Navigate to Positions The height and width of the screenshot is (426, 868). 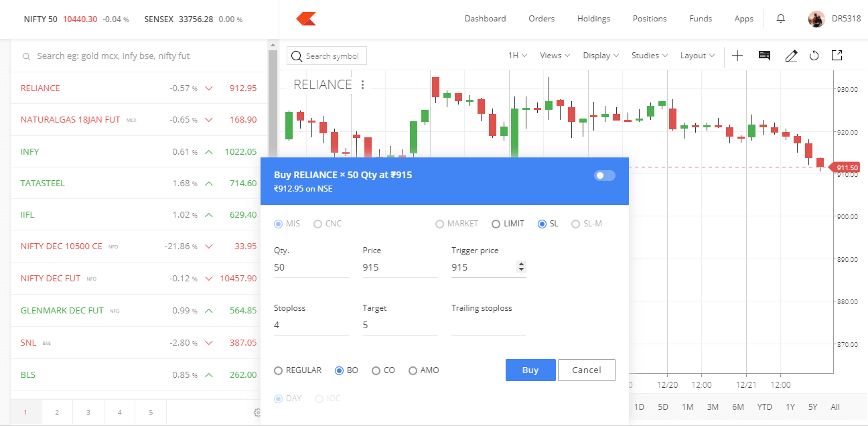point(650,19)
